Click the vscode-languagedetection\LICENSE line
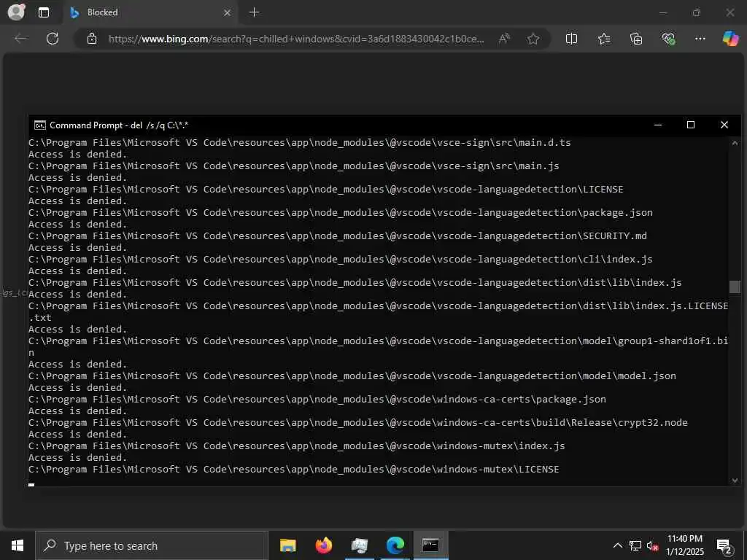 pos(326,189)
